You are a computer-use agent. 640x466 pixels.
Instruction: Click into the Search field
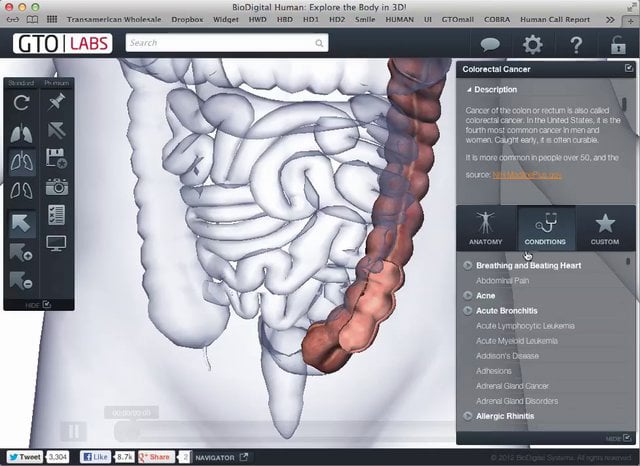click(225, 43)
